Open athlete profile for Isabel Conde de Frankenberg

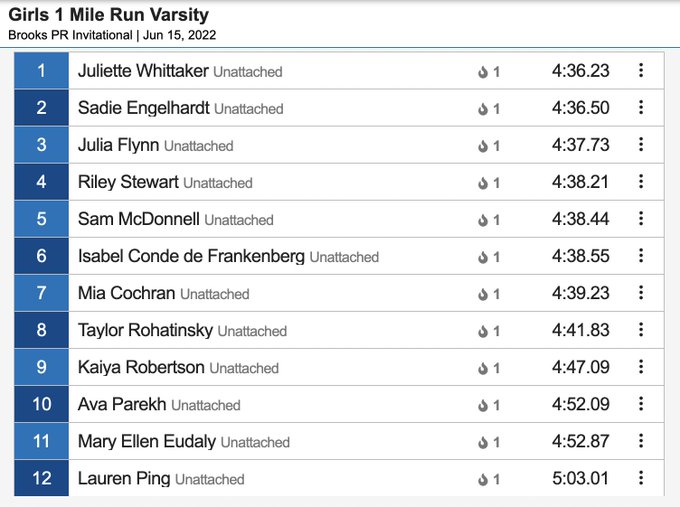tap(191, 256)
